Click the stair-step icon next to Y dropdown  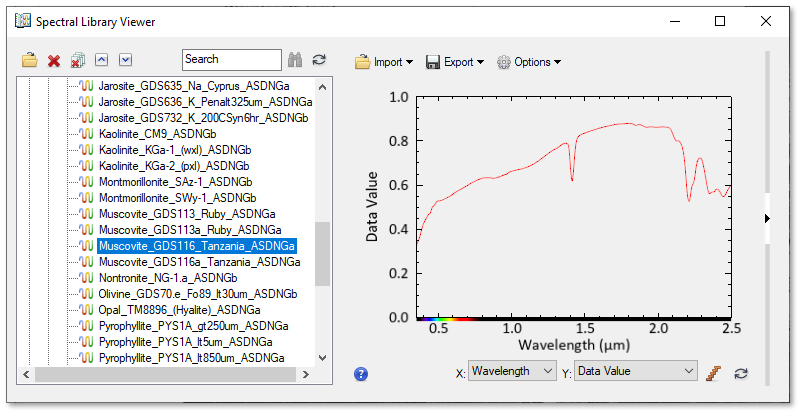[714, 372]
